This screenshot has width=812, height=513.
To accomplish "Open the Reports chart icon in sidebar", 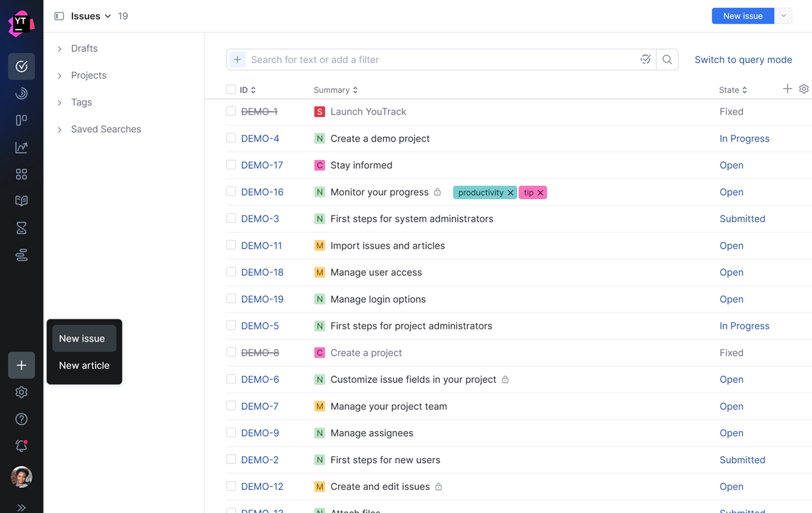I will 22,147.
